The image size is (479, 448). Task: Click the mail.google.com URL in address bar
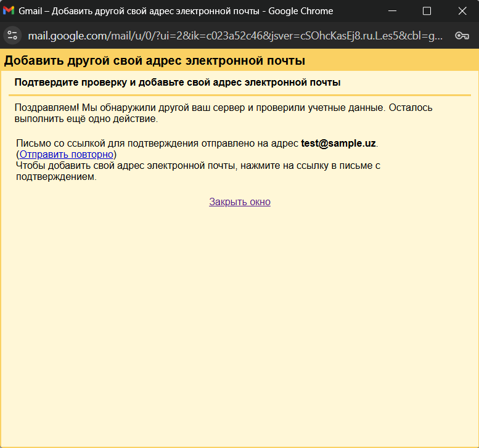pyautogui.click(x=235, y=36)
